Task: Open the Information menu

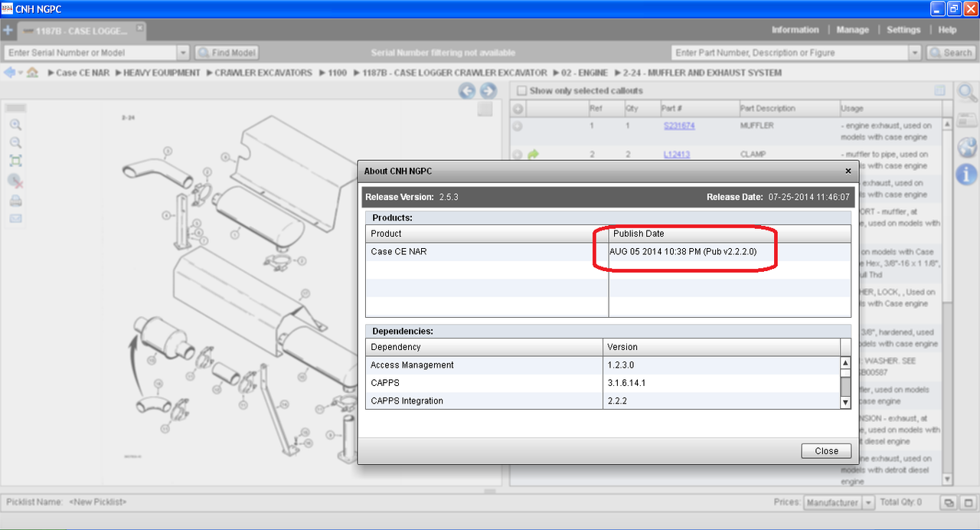Action: pyautogui.click(x=795, y=30)
